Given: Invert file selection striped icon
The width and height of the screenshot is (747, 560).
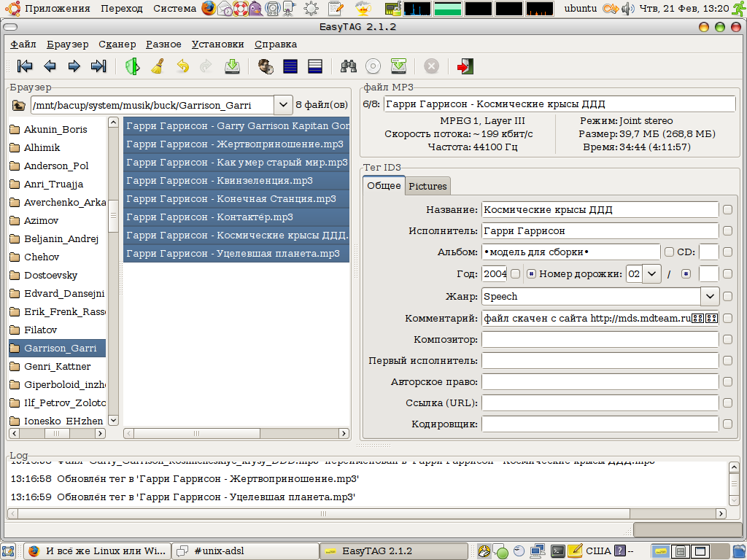Looking at the screenshot, I should click(x=315, y=66).
